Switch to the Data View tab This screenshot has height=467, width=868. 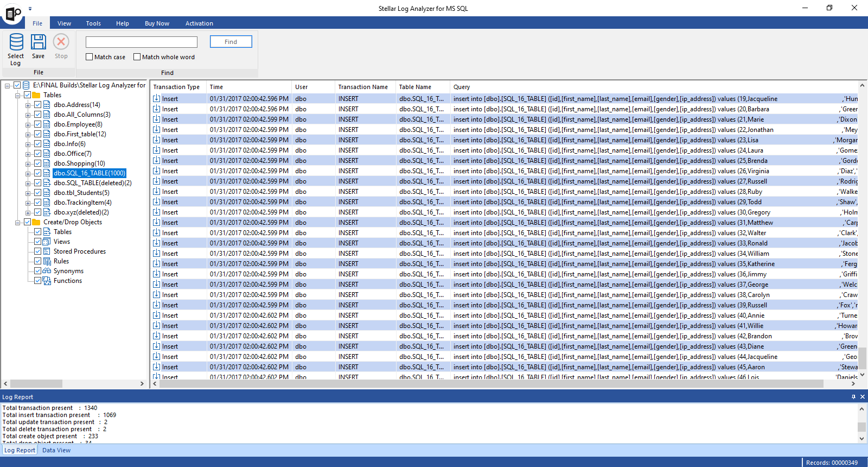pyautogui.click(x=56, y=450)
